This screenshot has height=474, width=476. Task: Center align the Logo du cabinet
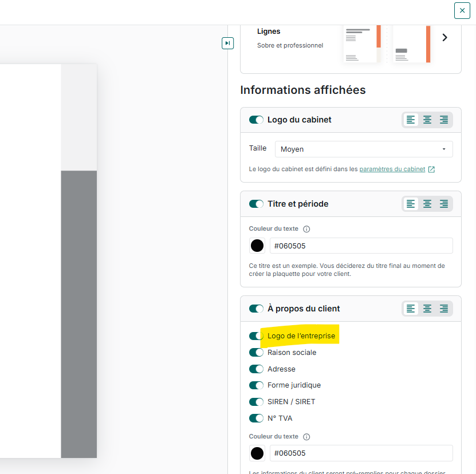pyautogui.click(x=427, y=120)
